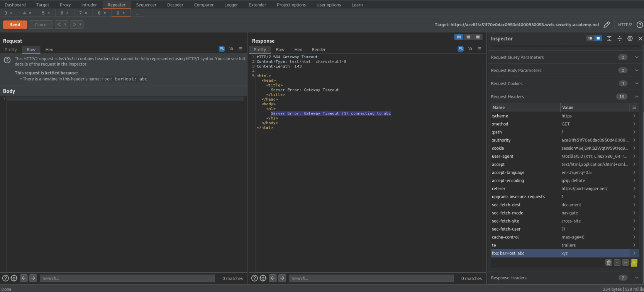Open the Inspector settings gear
This screenshot has height=292, width=644.
(630, 39)
